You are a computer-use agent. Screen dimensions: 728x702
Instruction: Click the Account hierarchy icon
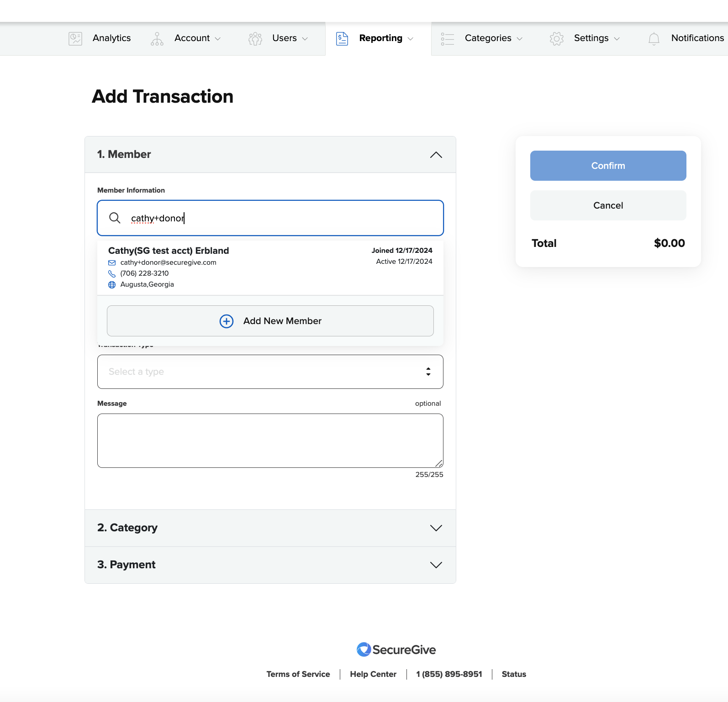click(157, 38)
